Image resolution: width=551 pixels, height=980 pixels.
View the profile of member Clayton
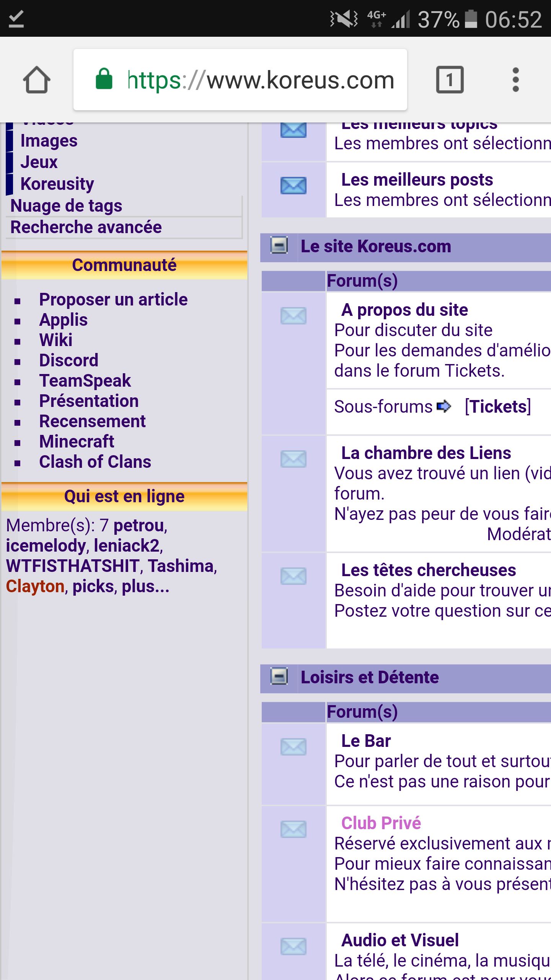pos(35,586)
